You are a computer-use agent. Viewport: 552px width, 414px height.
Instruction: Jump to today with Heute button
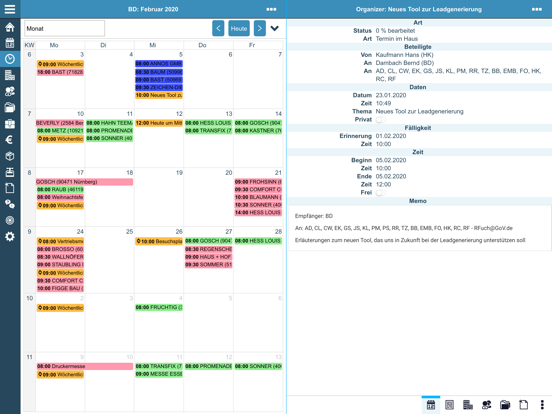[x=239, y=29]
